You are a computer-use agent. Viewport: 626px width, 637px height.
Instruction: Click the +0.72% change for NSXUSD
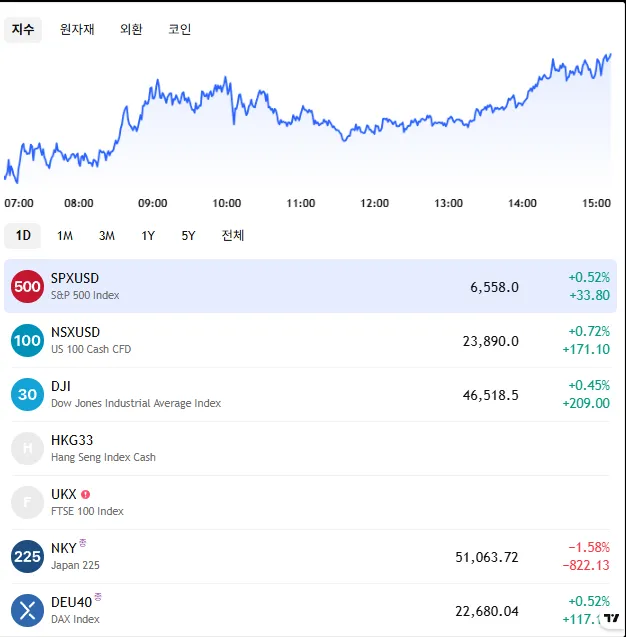589,332
